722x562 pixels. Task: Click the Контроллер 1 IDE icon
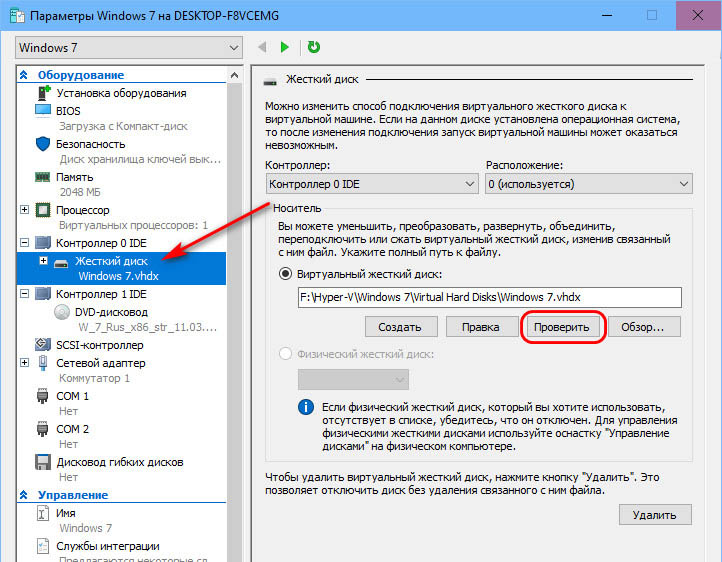(x=43, y=294)
